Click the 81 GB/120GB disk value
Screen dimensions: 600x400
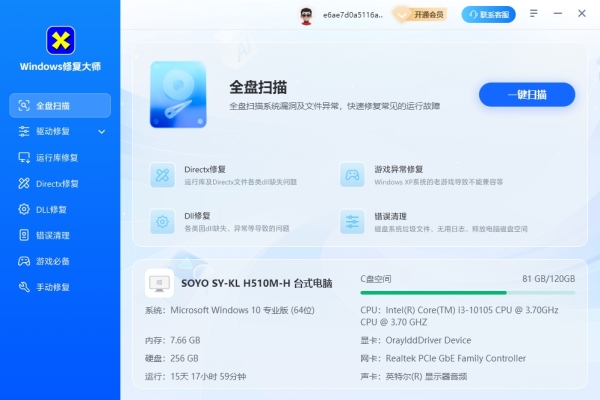(x=549, y=279)
